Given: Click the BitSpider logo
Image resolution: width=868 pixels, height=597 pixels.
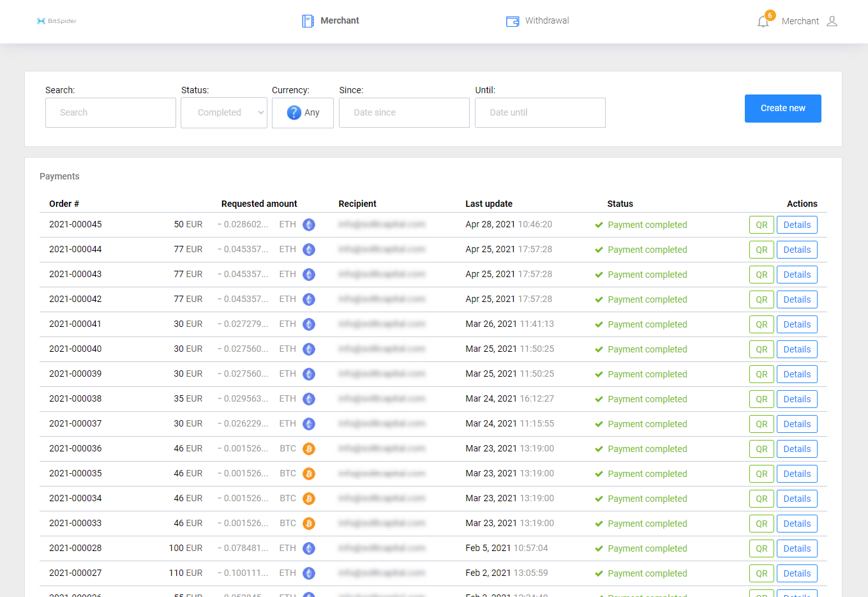Looking at the screenshot, I should tap(57, 21).
